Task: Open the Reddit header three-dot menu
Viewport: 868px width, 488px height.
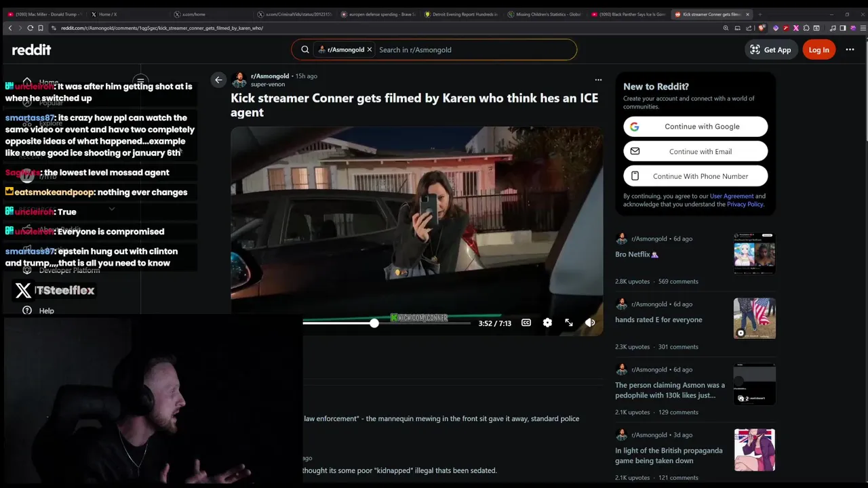Action: tap(850, 49)
